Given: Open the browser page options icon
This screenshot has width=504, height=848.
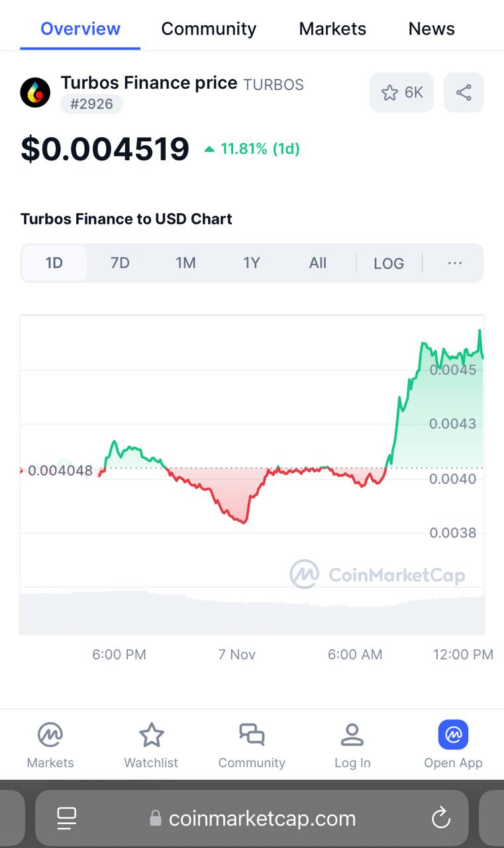Looking at the screenshot, I should (x=67, y=819).
